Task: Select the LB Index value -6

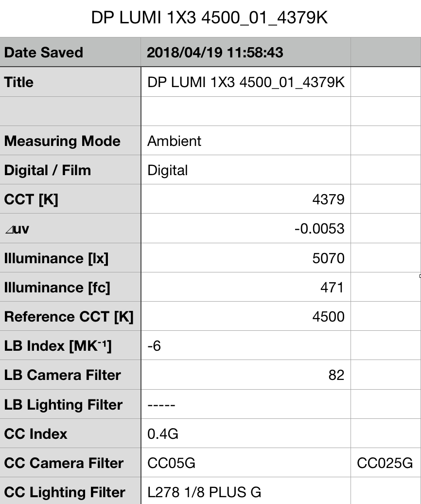Action: pos(154,346)
